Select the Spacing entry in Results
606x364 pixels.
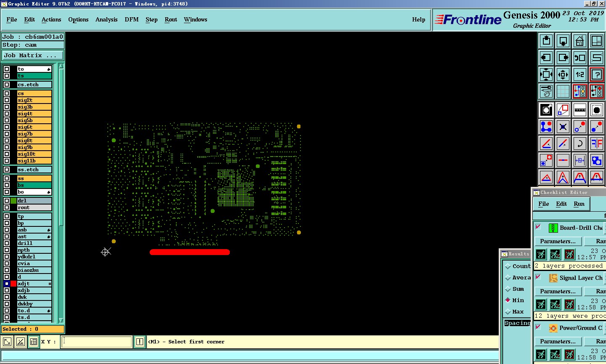(518, 323)
